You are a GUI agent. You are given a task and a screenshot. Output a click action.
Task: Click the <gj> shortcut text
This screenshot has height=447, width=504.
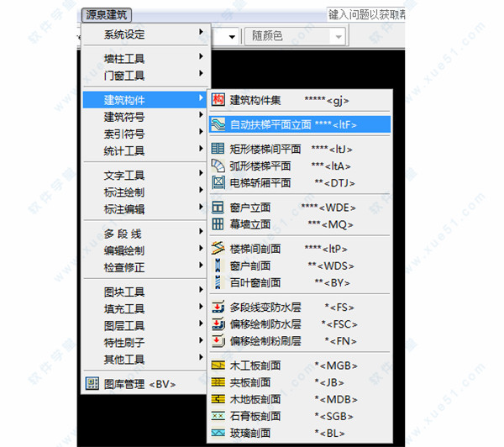click(x=338, y=101)
